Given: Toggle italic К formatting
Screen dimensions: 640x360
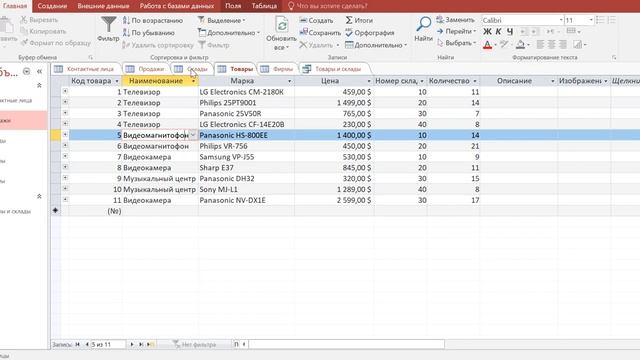Looking at the screenshot, I should tap(498, 31).
